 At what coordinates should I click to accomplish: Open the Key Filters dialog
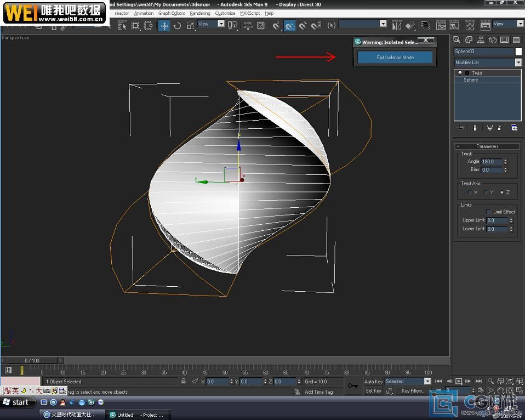click(414, 390)
